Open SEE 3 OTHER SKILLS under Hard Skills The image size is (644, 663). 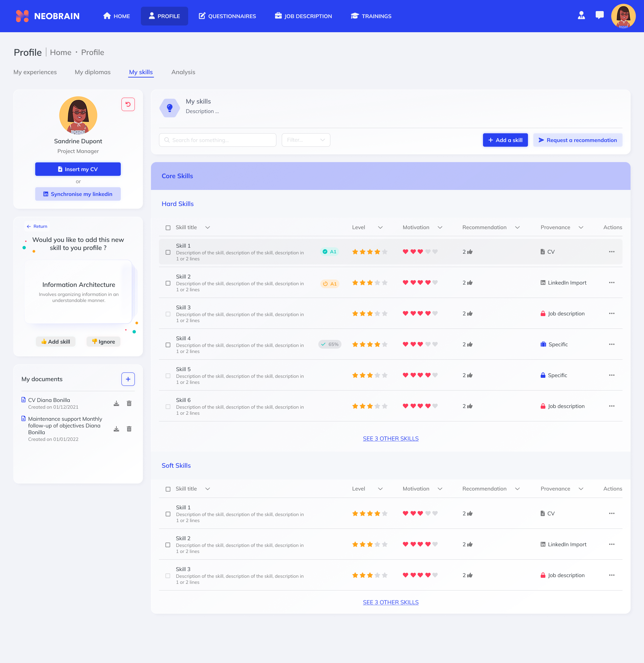point(390,438)
